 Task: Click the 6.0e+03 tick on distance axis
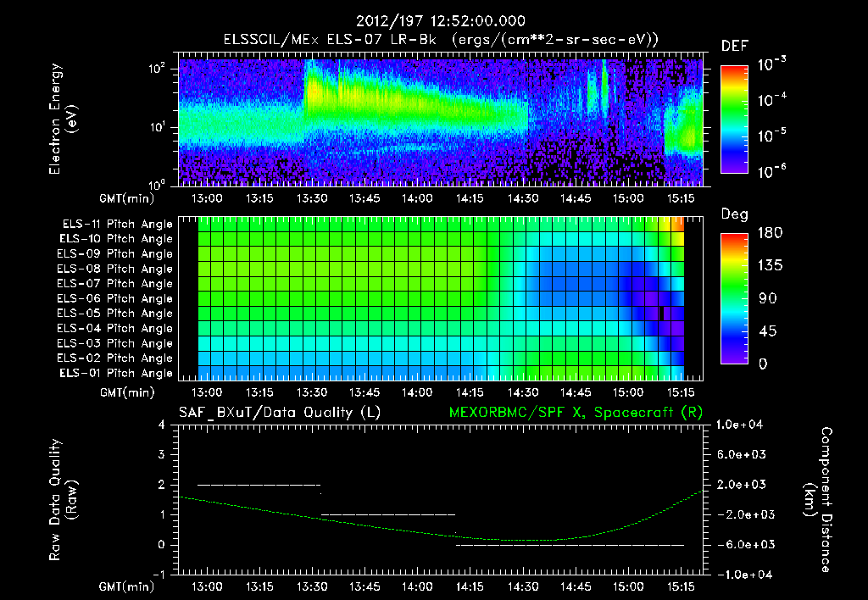coord(742,454)
